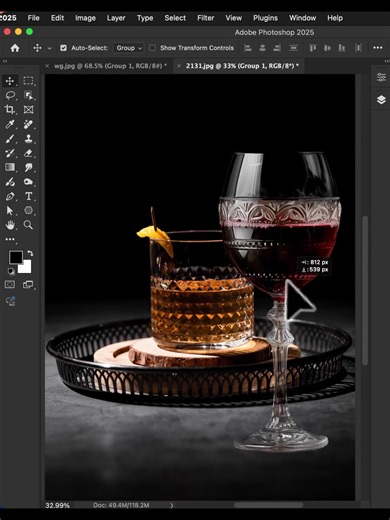This screenshot has width=390, height=520.
Task: Select the Pen tool
Action: point(10,196)
